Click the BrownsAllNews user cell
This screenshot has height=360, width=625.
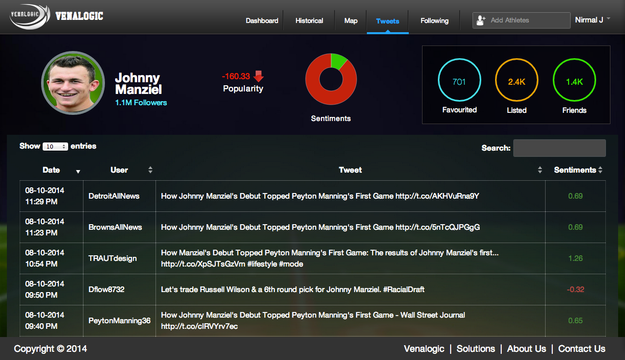(119, 227)
